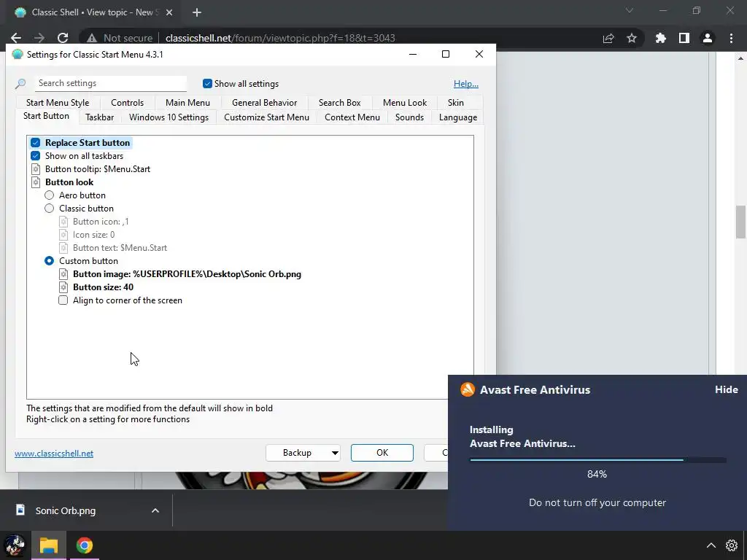Switch to the Skin tab
Image resolution: width=747 pixels, height=560 pixels.
click(456, 103)
